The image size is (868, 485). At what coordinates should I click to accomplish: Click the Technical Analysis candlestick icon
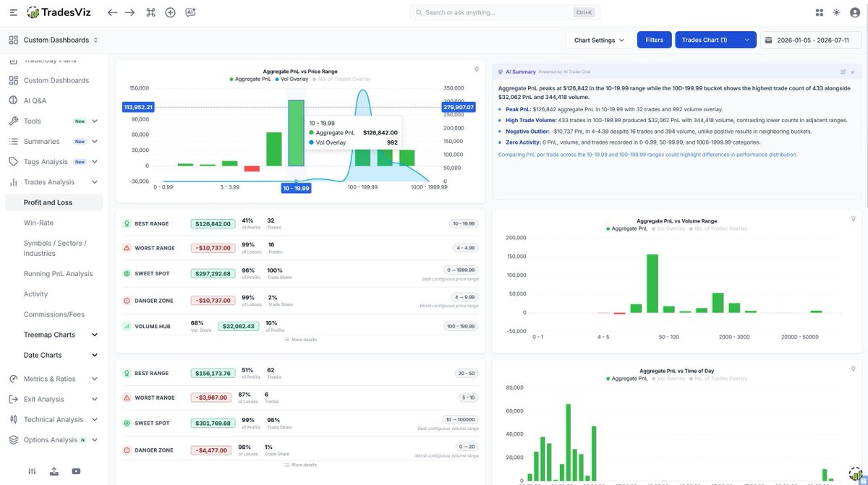tap(13, 419)
